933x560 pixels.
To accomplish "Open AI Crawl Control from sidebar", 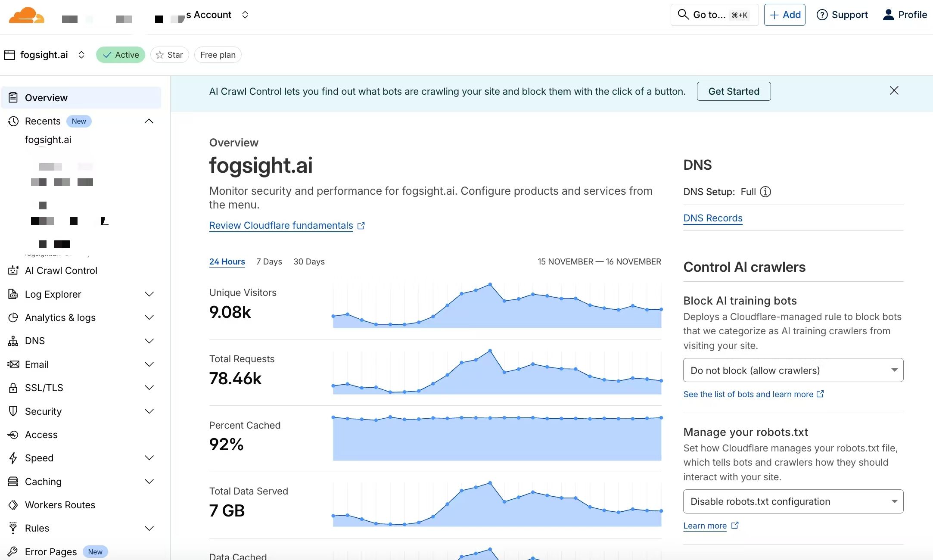I will (x=61, y=271).
